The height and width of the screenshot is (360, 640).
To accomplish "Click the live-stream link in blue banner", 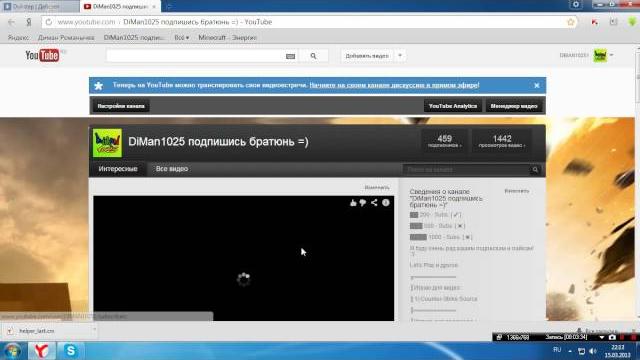I will [x=394, y=85].
